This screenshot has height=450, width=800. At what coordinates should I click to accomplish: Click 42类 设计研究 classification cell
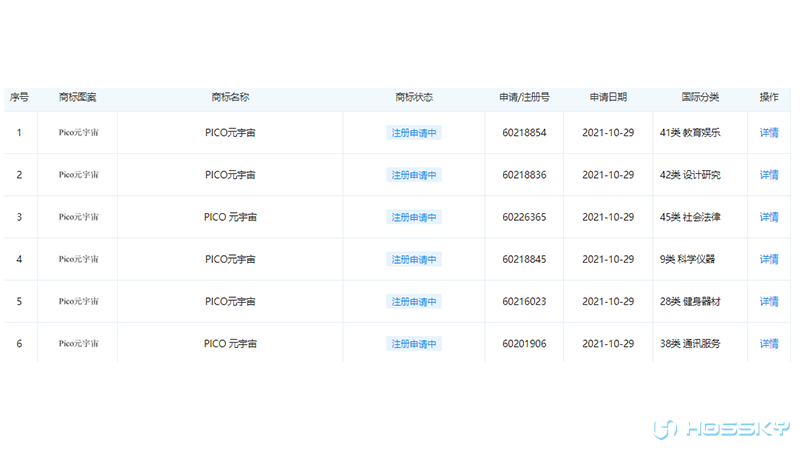pos(690,175)
